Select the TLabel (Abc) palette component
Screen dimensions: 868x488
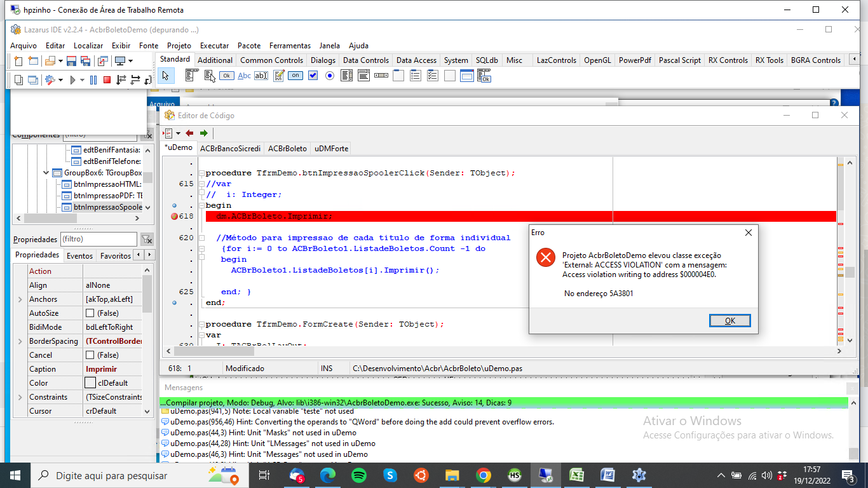point(244,76)
